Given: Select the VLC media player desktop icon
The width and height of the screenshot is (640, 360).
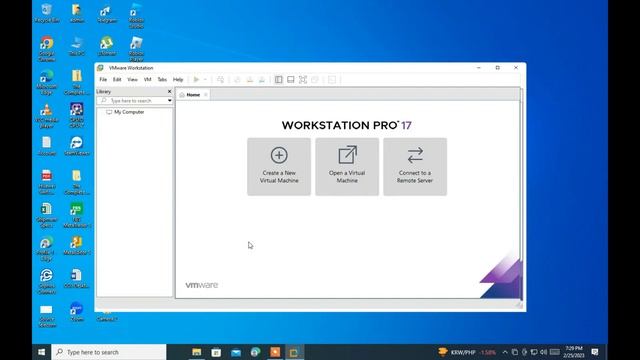Looking at the screenshot, I should 47,116.
